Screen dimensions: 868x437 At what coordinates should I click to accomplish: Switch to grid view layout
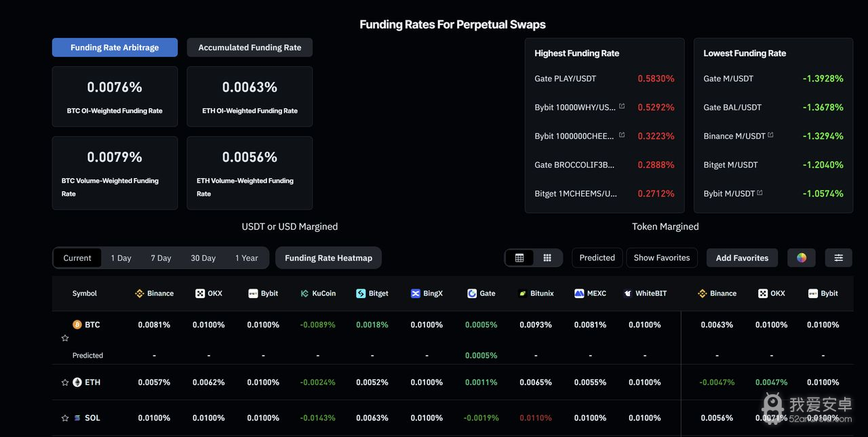pos(547,258)
